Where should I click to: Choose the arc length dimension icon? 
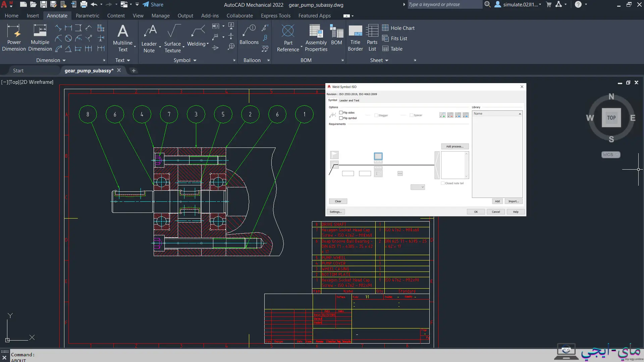[x=58, y=49]
